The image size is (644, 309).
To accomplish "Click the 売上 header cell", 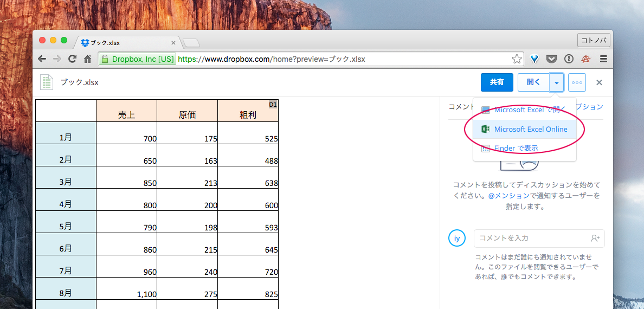I will (x=126, y=111).
